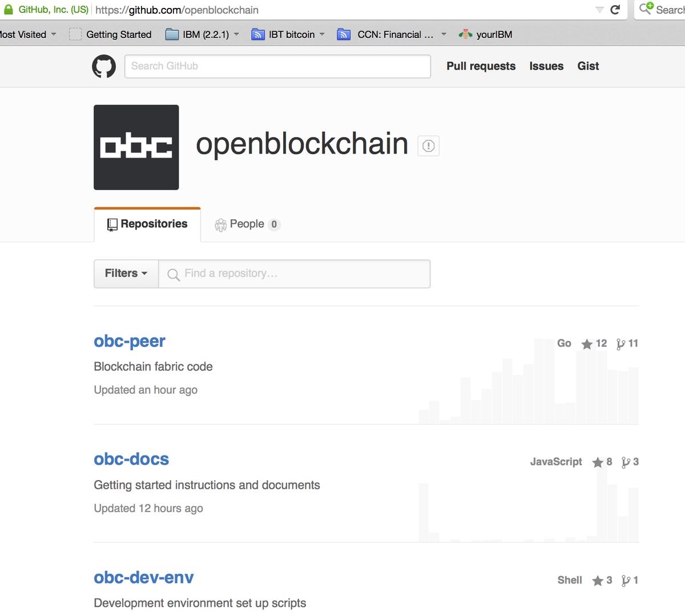Image resolution: width=685 pixels, height=616 pixels.
Task: Open the Most Visited bookmarks dropdown
Action: (29, 34)
